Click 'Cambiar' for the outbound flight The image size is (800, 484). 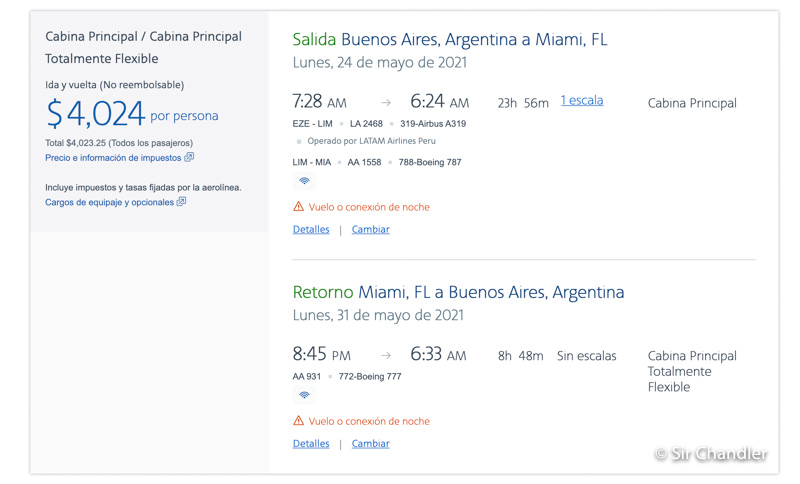coord(370,229)
